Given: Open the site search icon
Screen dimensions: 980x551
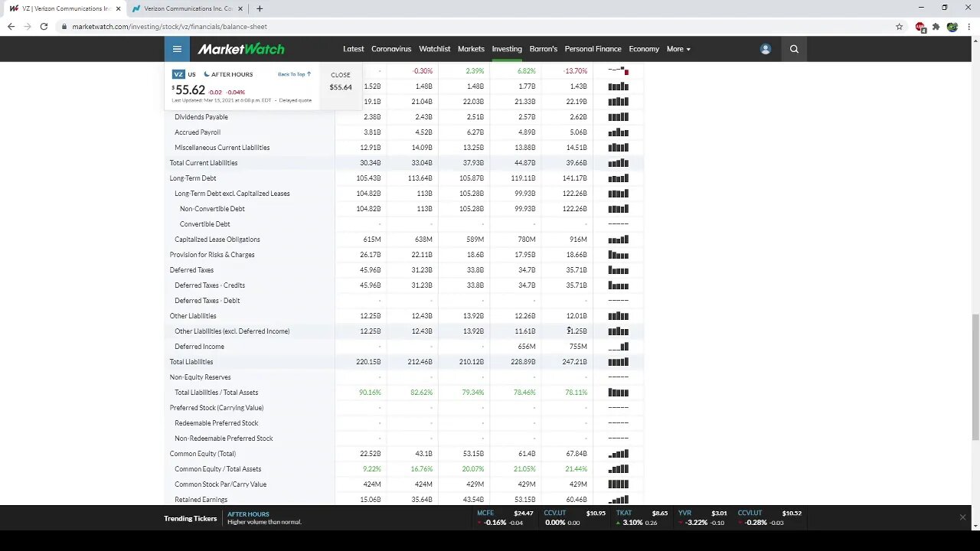Looking at the screenshot, I should pyautogui.click(x=794, y=49).
